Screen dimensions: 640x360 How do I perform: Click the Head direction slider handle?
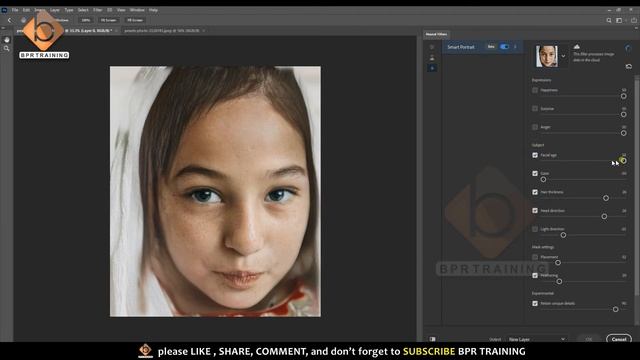coord(604,216)
